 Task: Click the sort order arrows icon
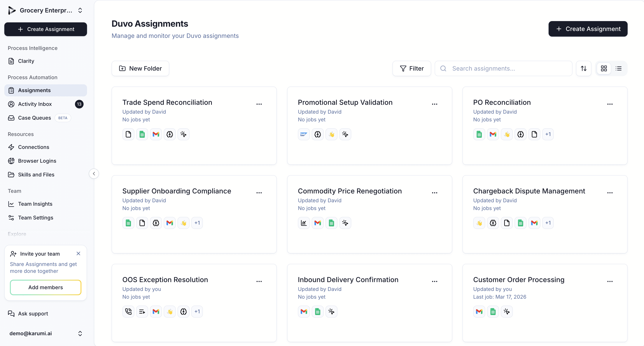click(583, 68)
